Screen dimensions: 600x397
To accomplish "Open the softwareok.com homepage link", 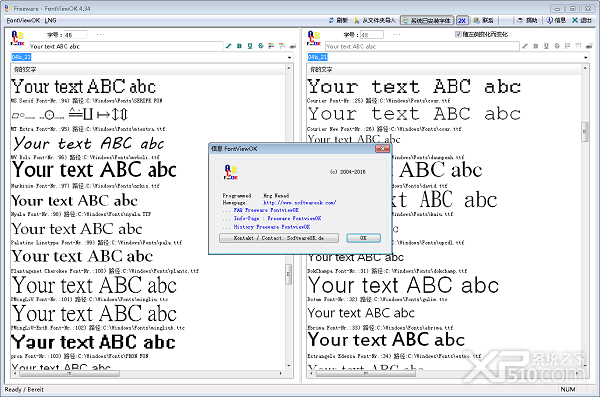I will pyautogui.click(x=300, y=203).
